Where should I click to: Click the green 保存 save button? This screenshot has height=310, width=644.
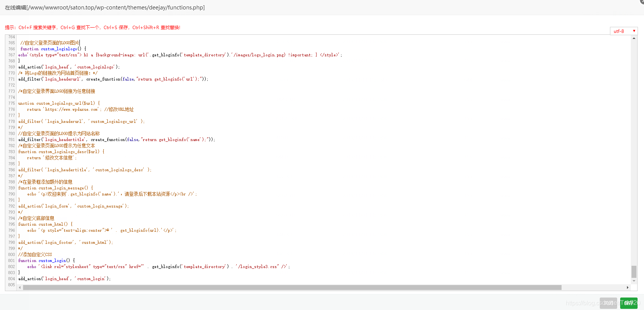pyautogui.click(x=628, y=303)
